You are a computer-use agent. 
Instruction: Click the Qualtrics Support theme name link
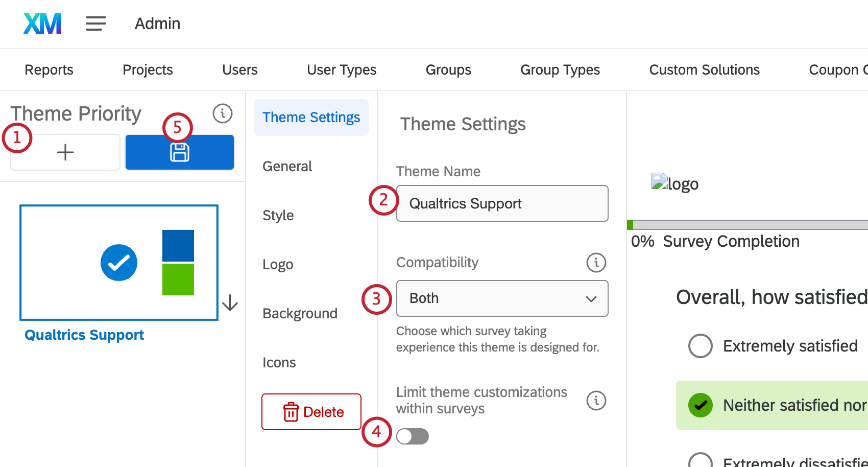coord(84,335)
